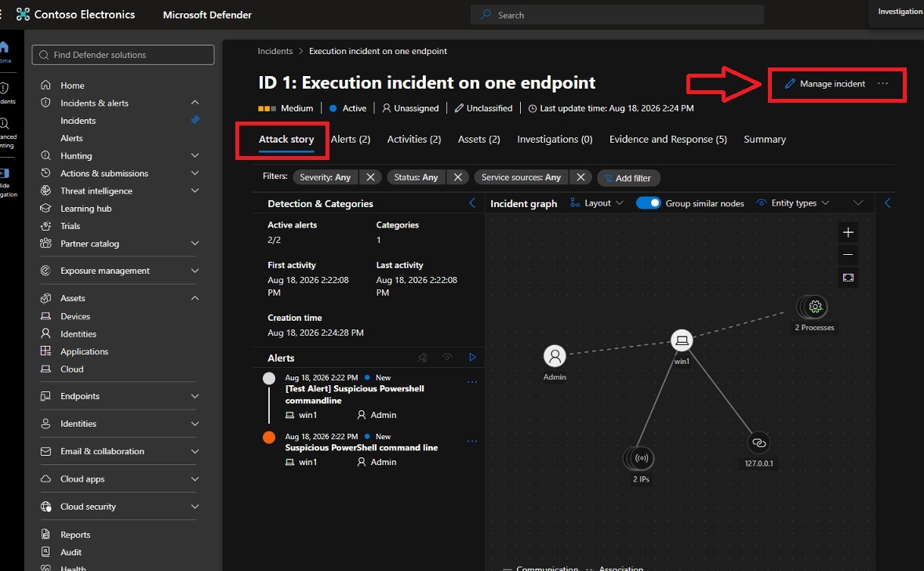Remove the Severity: Any filter

pos(370,177)
